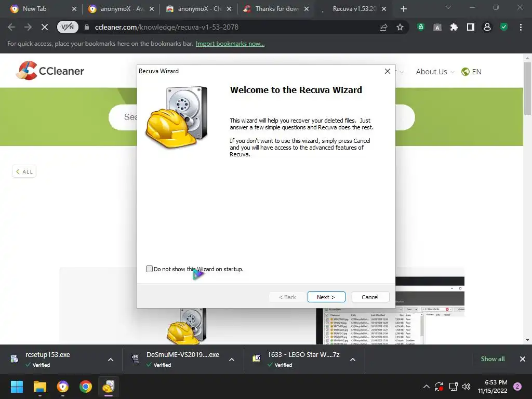Open the Avast browser taskbar icon

tap(63, 387)
